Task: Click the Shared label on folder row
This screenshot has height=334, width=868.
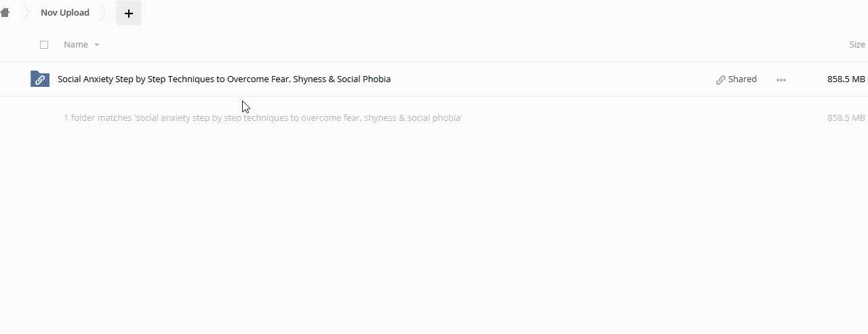Action: click(x=742, y=79)
